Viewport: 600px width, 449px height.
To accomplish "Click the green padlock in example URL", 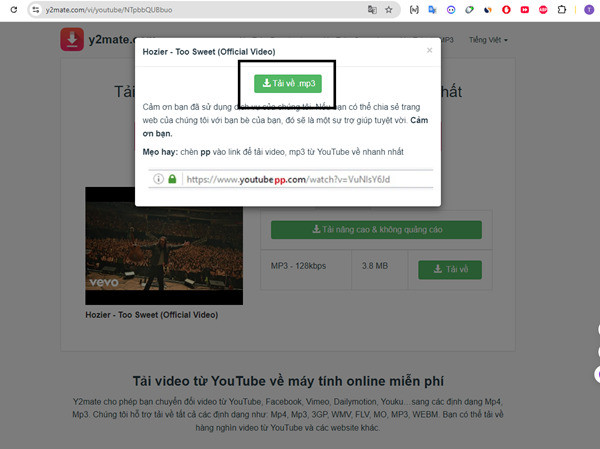I will 172,179.
